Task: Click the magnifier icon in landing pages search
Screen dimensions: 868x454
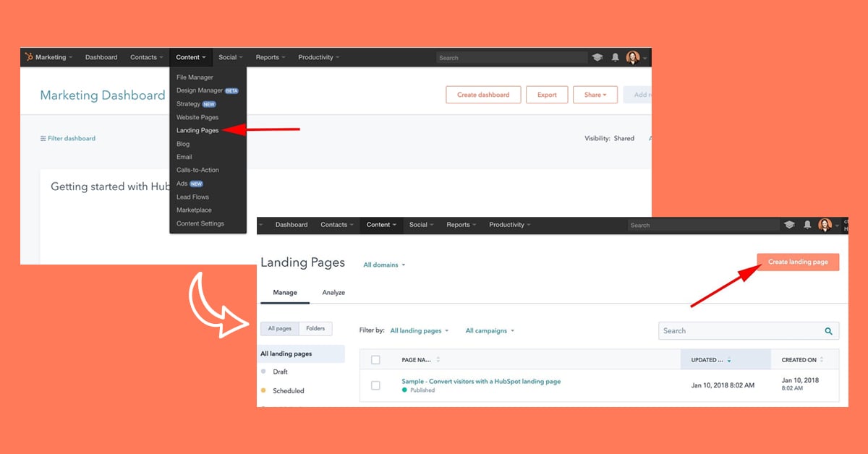Action: [829, 331]
